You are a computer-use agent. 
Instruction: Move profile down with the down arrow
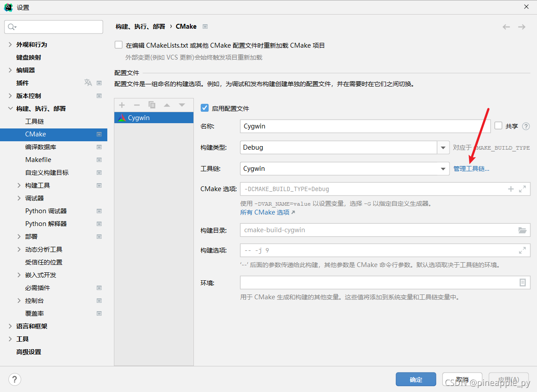(x=182, y=105)
